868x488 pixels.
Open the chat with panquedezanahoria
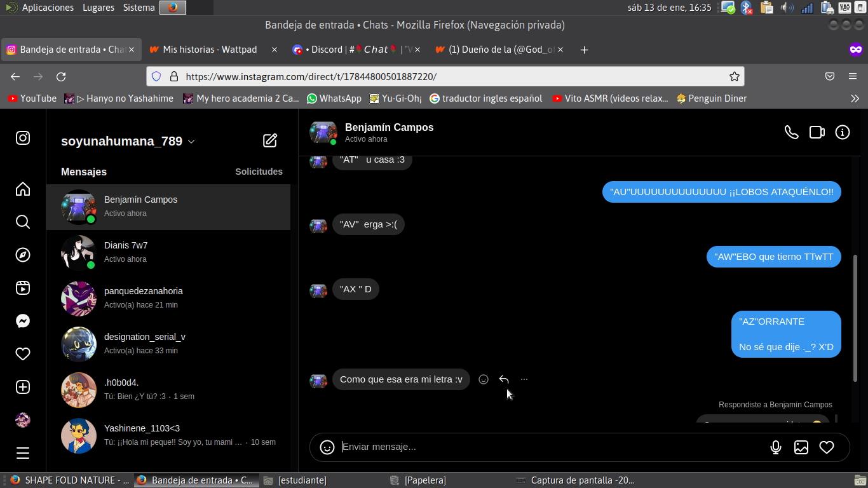(168, 299)
